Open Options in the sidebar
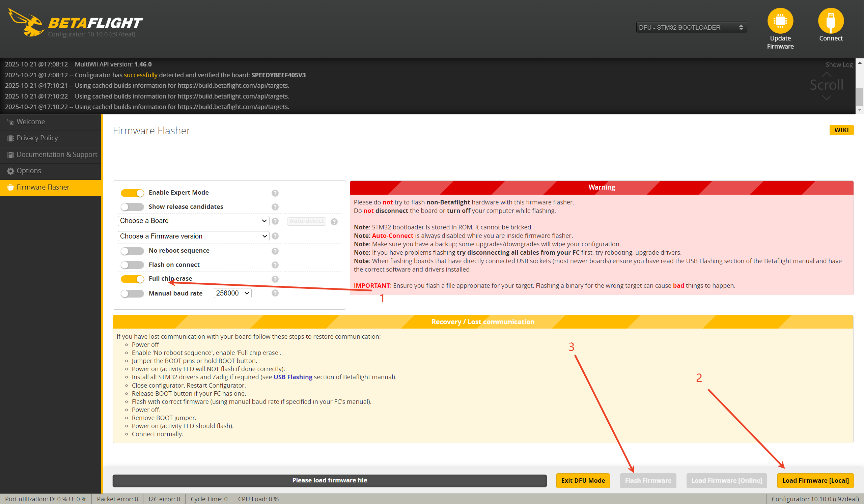The height and width of the screenshot is (504, 864). (29, 171)
